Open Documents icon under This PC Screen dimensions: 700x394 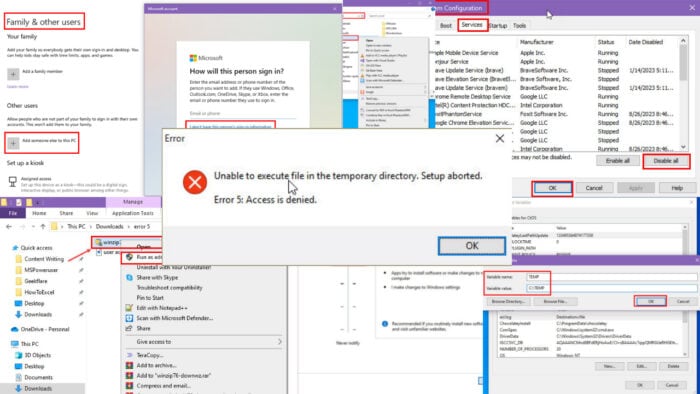point(18,377)
